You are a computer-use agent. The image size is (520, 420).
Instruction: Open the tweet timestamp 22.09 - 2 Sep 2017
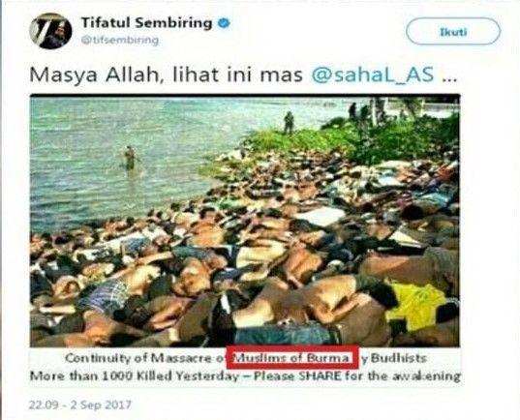[x=80, y=405]
